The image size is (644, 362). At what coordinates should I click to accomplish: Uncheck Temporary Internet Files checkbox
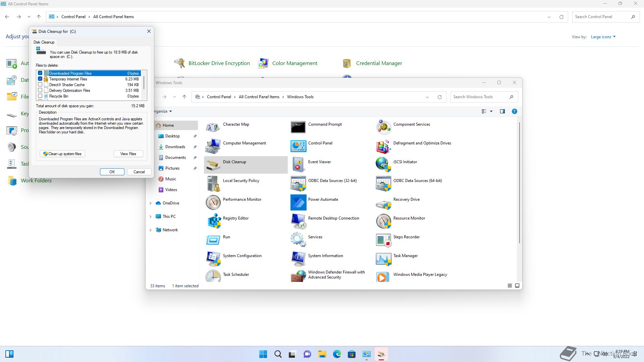tap(40, 79)
